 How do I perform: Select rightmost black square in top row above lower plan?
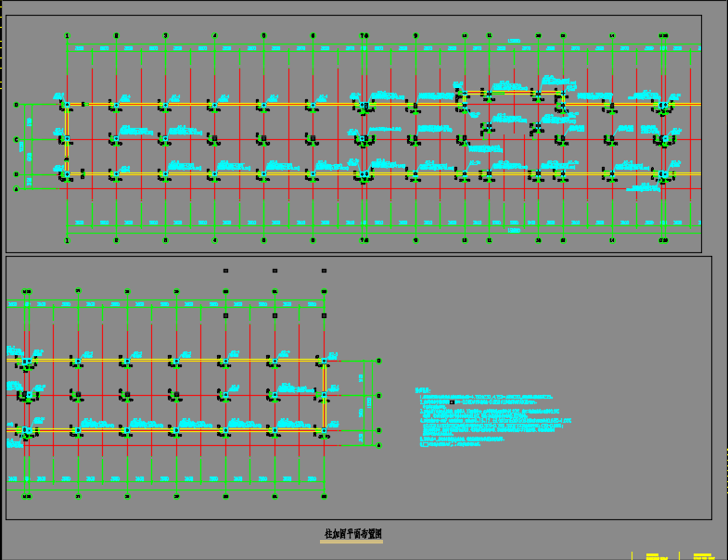coord(324,271)
